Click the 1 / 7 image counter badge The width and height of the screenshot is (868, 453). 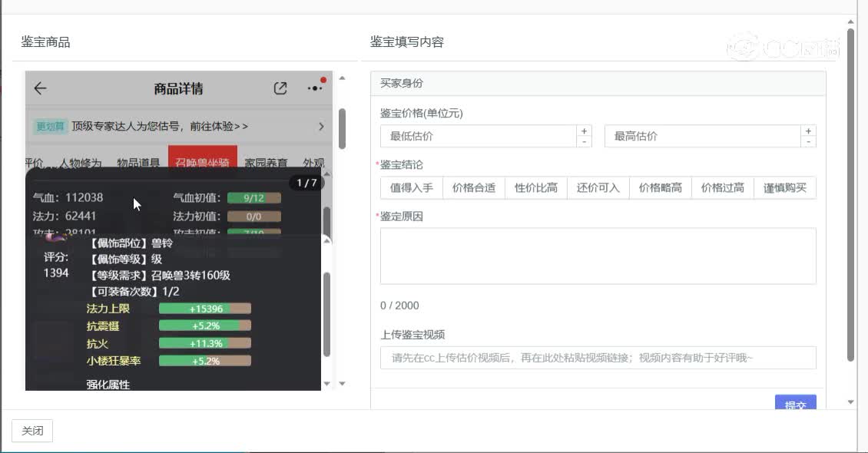[306, 183]
